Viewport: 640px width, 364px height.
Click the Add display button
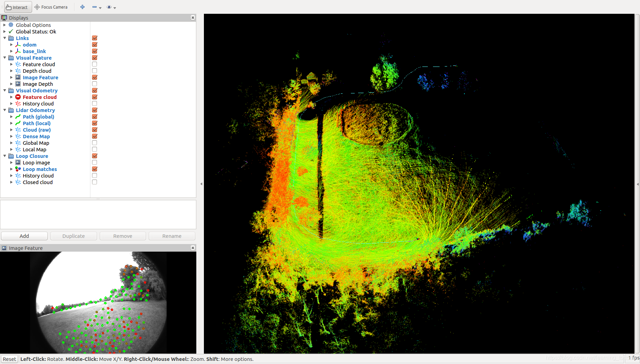24,236
